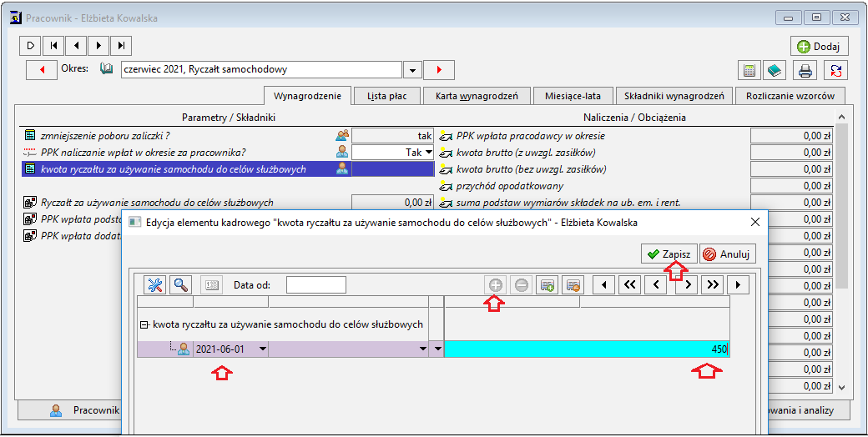This screenshot has height=437, width=868.
Task: Click people icon on zmniejszenie poboru zaliczki row
Action: tap(343, 135)
